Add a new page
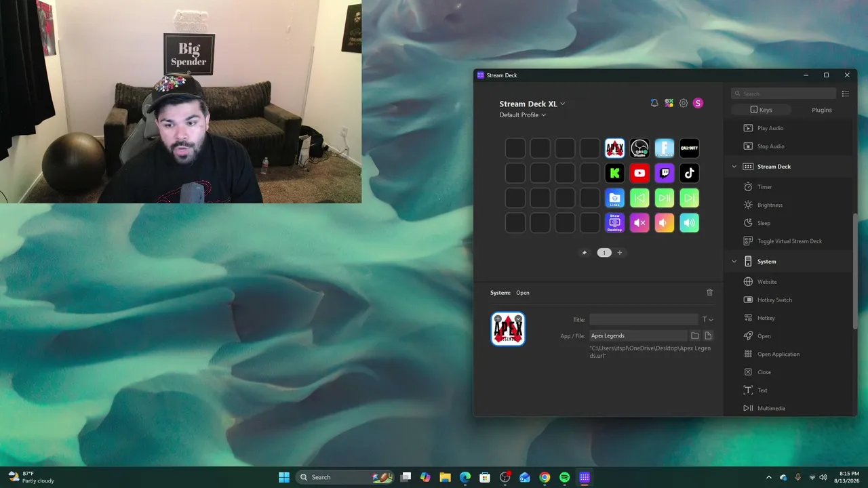868x488 pixels. point(620,253)
